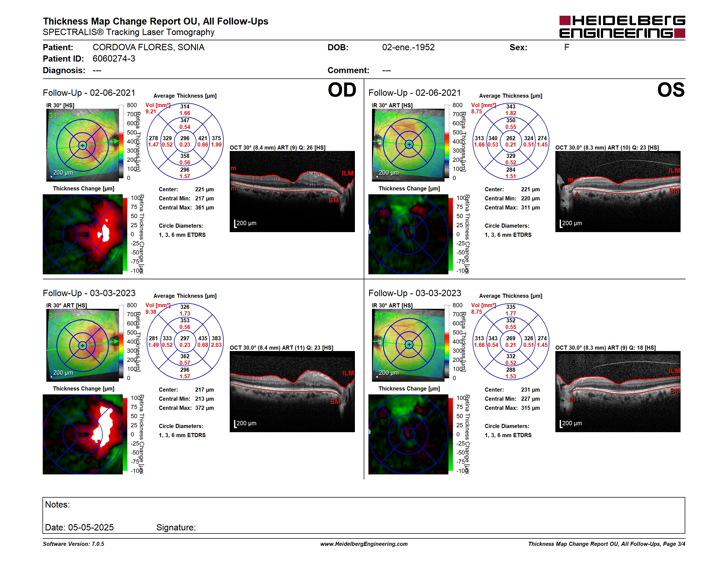Screen dimensions: 728x563
Task: Select 'Software Version: 7.0.5' footer text
Action: coord(73,544)
